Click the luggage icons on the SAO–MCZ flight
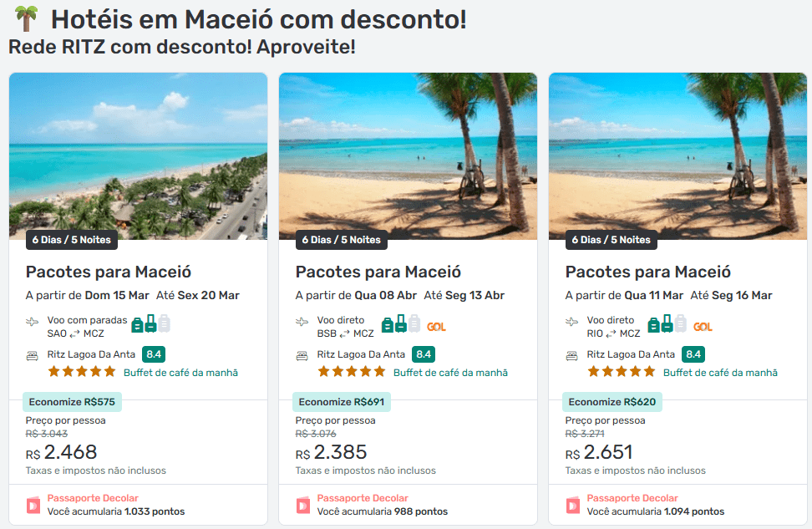This screenshot has width=812, height=529. [150, 324]
